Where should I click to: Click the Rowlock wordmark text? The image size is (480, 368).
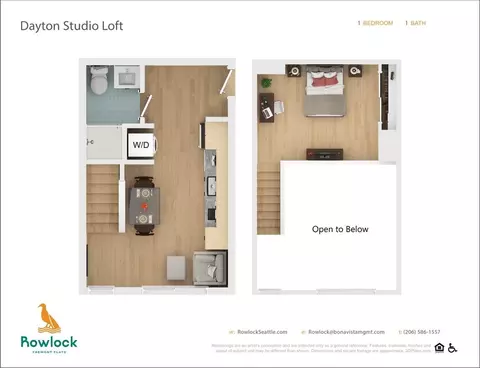(49, 342)
